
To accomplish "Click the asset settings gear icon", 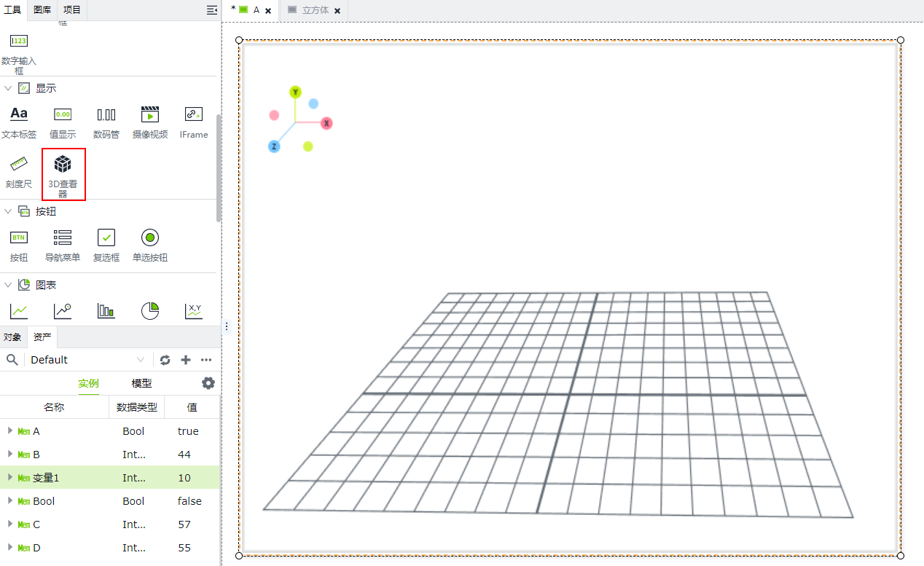I will 208,383.
